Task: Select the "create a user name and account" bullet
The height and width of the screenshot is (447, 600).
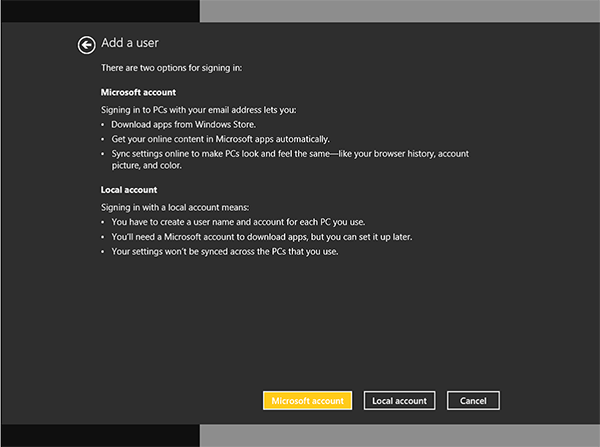Action: (235, 221)
